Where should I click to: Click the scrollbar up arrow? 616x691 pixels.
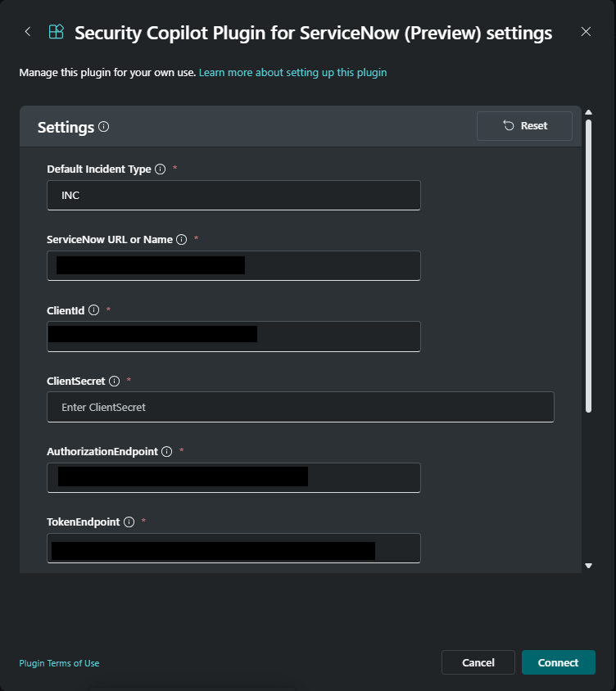coord(588,110)
